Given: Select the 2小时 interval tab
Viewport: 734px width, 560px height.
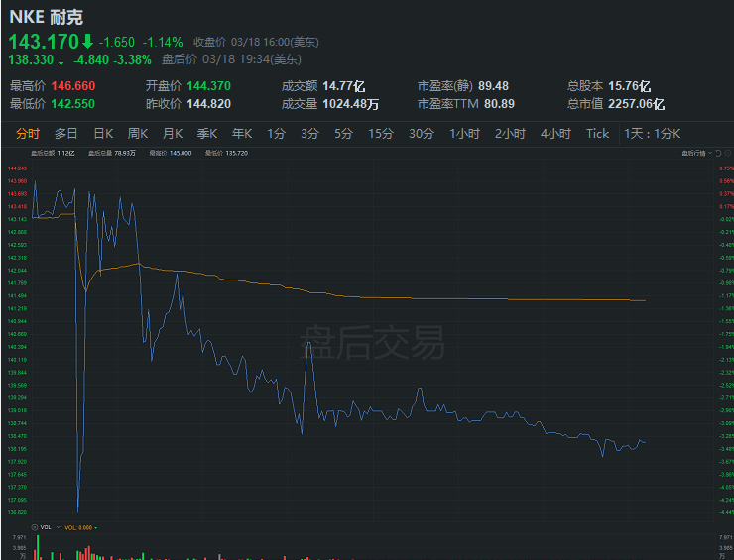Looking at the screenshot, I should click(510, 134).
